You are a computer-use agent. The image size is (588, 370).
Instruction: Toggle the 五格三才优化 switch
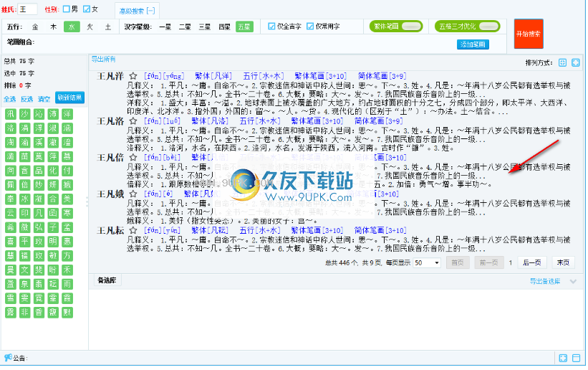[467, 27]
